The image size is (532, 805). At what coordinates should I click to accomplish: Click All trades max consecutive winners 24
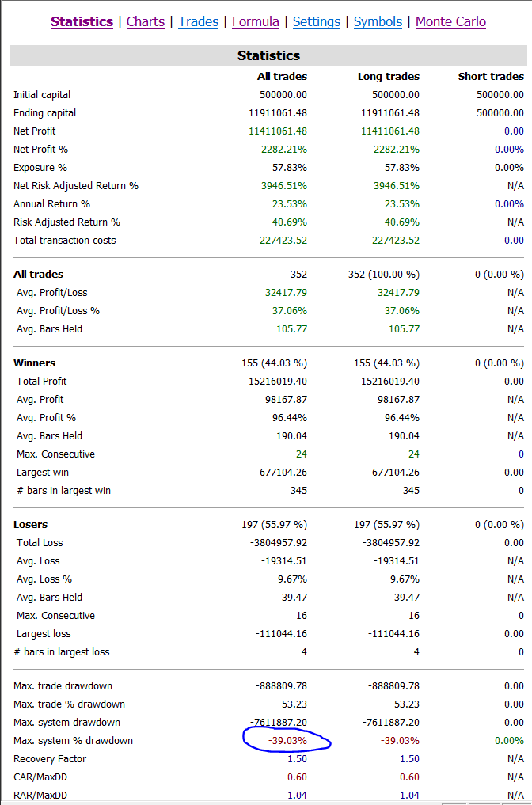pyautogui.click(x=302, y=454)
